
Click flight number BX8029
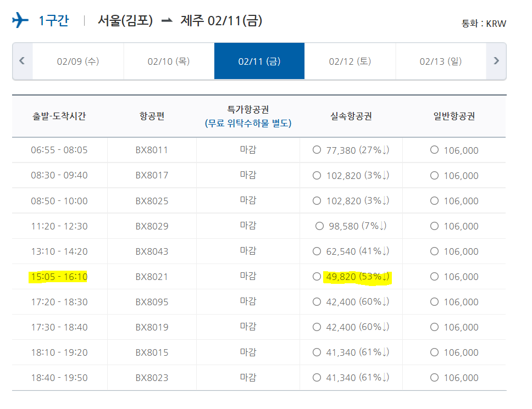pyautogui.click(x=152, y=226)
